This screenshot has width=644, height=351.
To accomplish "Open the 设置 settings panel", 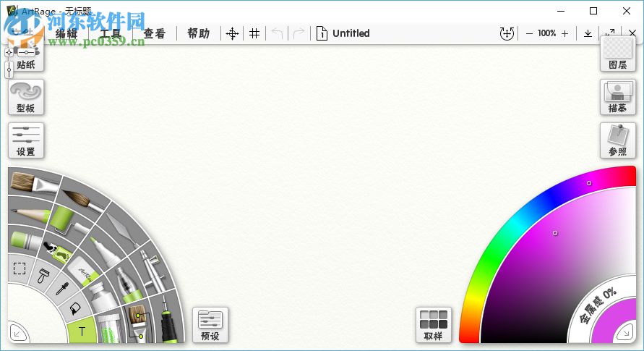I will click(x=26, y=140).
